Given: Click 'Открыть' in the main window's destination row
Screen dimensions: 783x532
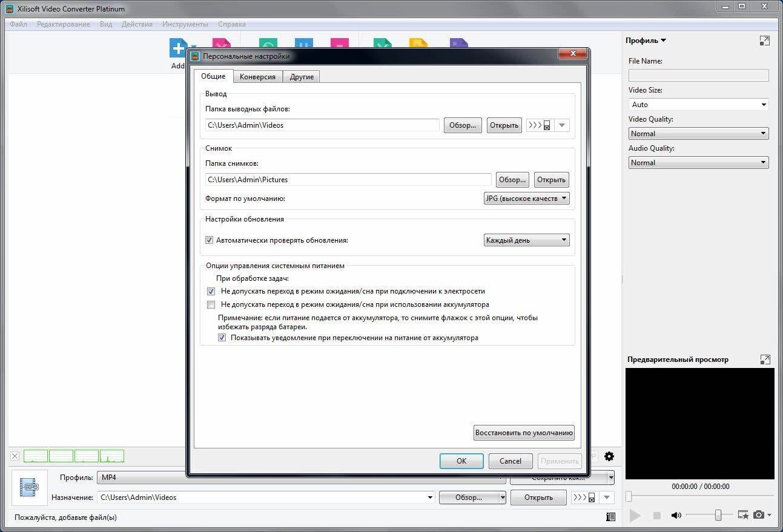Looking at the screenshot, I should 538,498.
